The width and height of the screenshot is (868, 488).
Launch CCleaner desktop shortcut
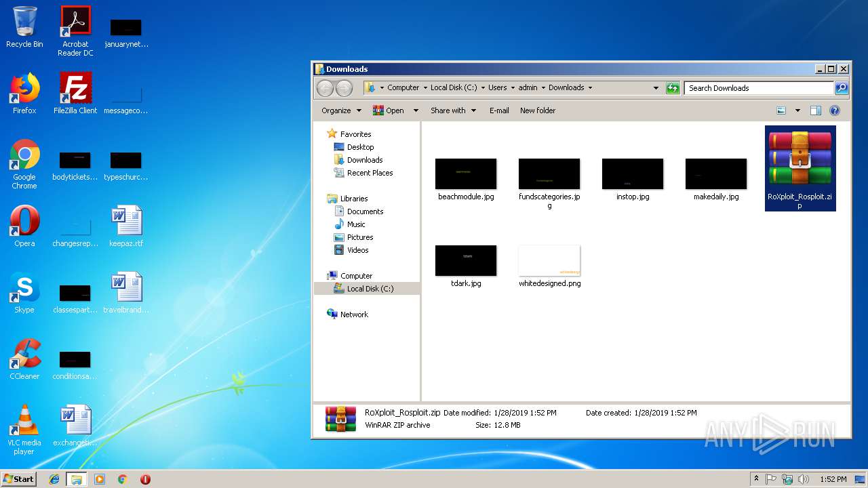(x=24, y=359)
